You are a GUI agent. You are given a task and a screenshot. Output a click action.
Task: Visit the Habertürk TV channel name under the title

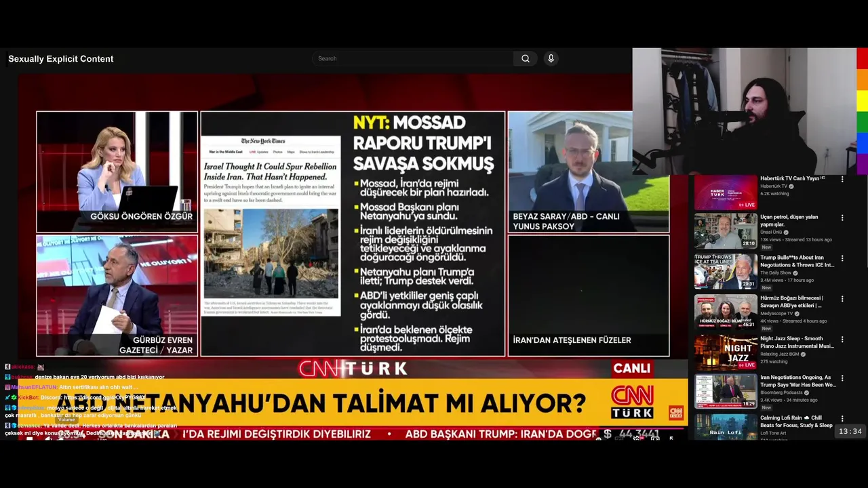[774, 186]
